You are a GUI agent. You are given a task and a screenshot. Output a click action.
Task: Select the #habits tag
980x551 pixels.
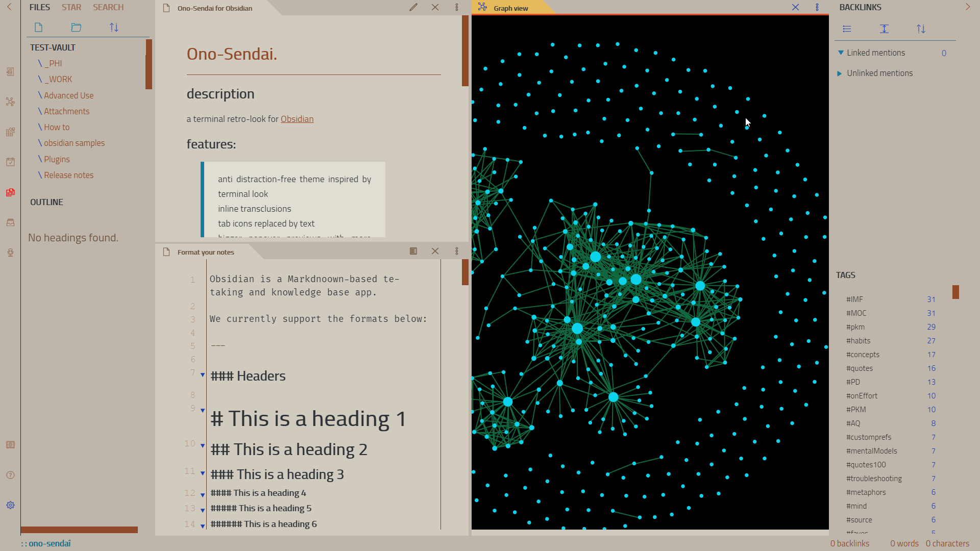tap(859, 341)
